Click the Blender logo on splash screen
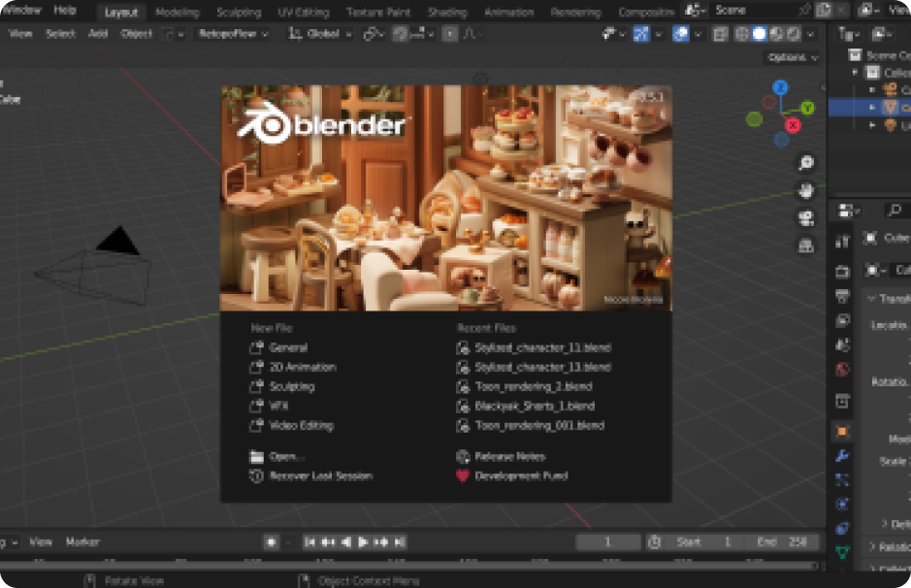Image resolution: width=911 pixels, height=588 pixels. (x=321, y=124)
